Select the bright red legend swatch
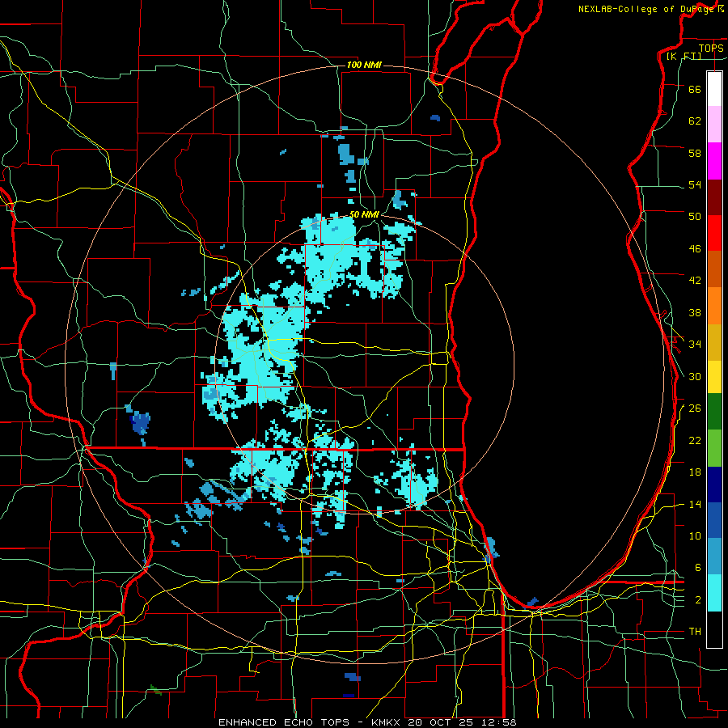This screenshot has width=728, height=728. (x=714, y=233)
